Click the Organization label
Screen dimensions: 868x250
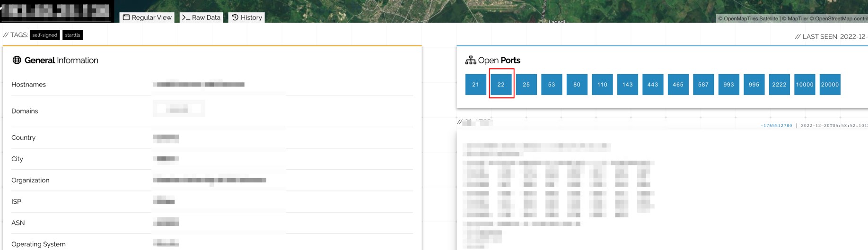pos(30,180)
